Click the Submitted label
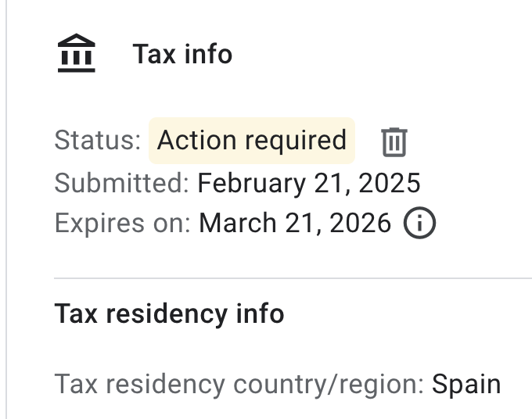Image resolution: width=532 pixels, height=419 pixels. [122, 183]
